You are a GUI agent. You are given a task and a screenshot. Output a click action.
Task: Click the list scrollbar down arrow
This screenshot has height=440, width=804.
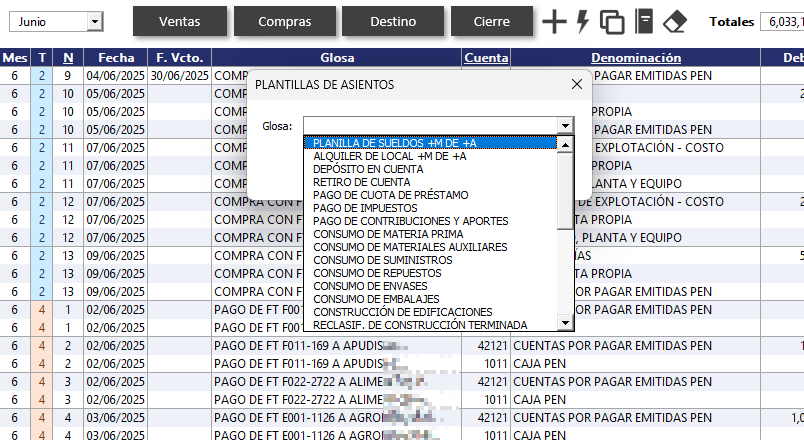pyautogui.click(x=565, y=323)
